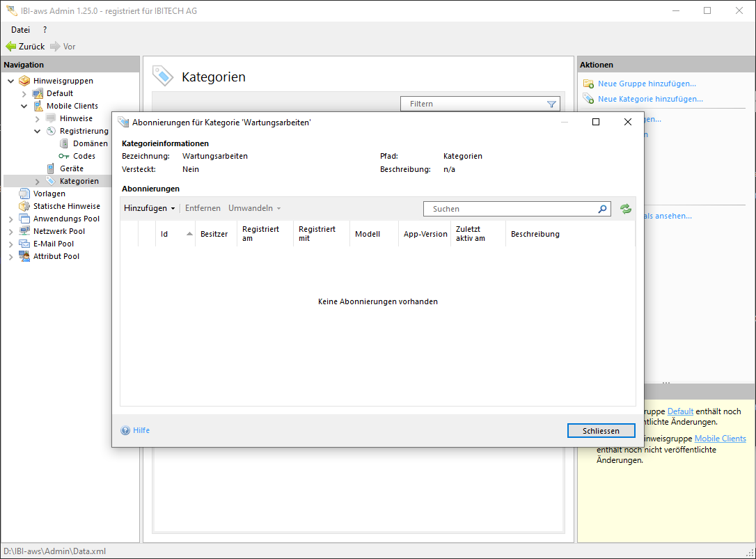This screenshot has width=756, height=559.
Task: Open the Mobile Clients link in notice
Action: coord(720,439)
